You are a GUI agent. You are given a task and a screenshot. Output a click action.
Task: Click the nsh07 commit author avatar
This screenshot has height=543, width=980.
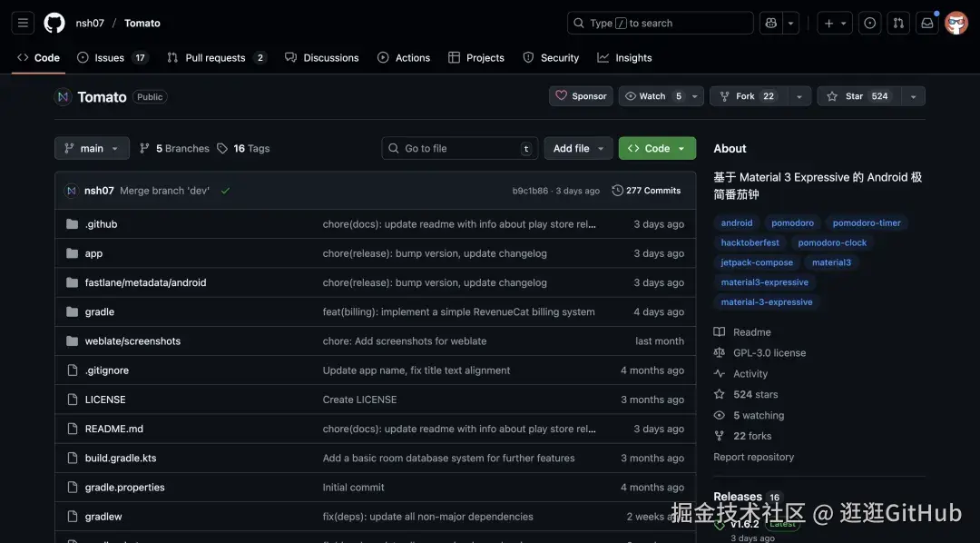pyautogui.click(x=72, y=191)
